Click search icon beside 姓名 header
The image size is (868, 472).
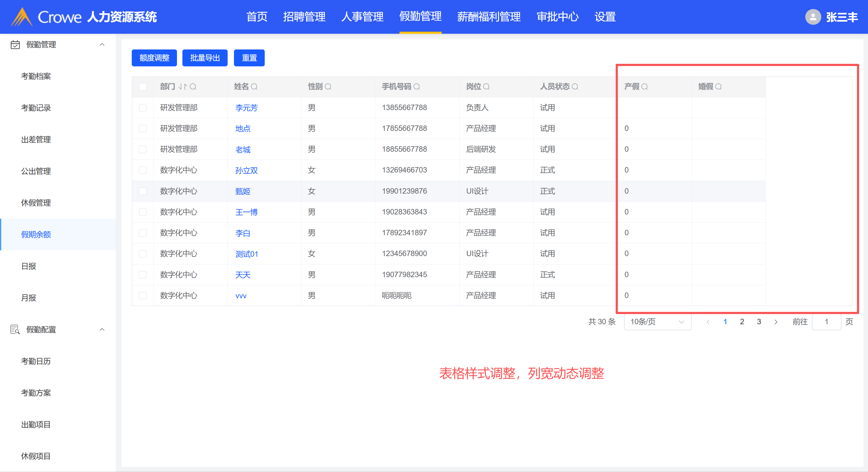click(254, 87)
